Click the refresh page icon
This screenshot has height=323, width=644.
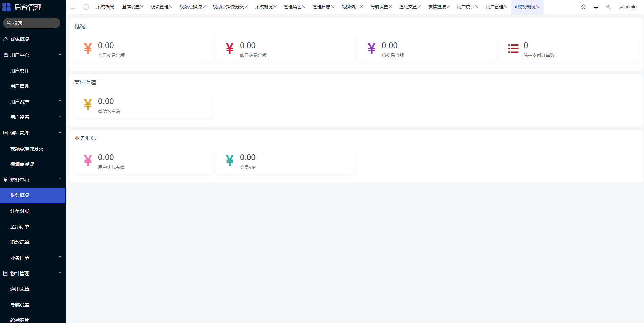pos(86,7)
